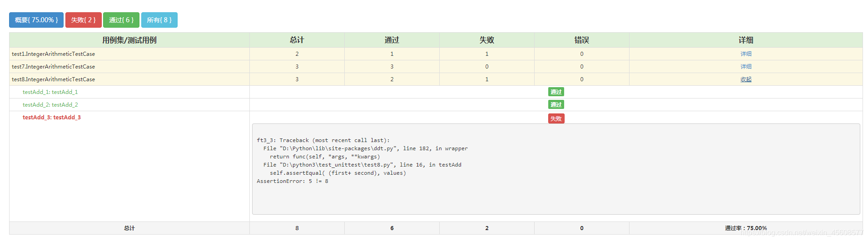Expand details for test1.IntegerArithmeticTestCase row
The width and height of the screenshot is (868, 241).
tap(745, 54)
